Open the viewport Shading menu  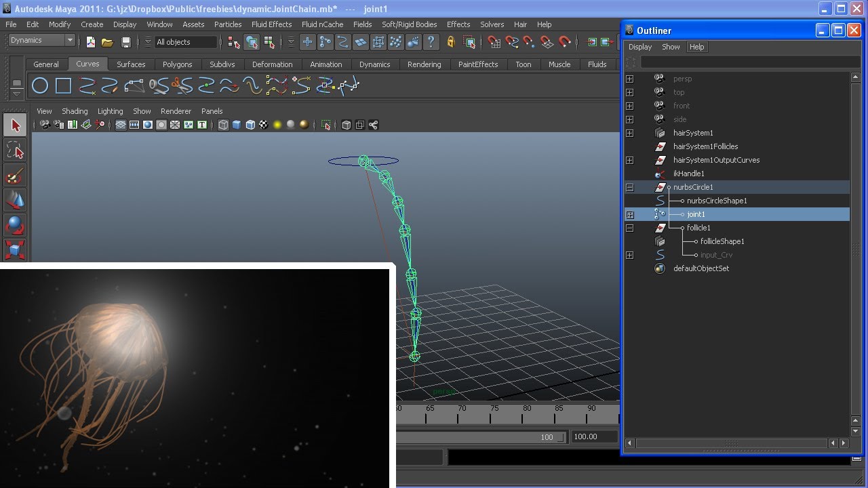(x=75, y=111)
